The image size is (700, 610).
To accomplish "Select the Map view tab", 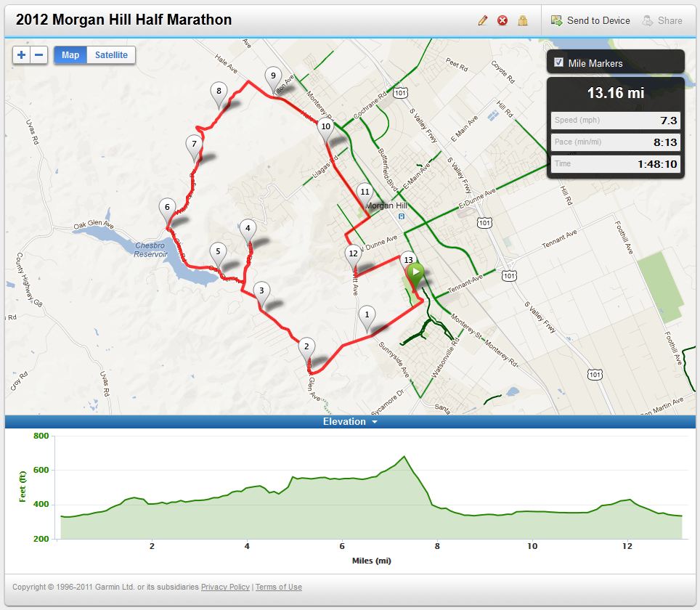I will point(70,55).
